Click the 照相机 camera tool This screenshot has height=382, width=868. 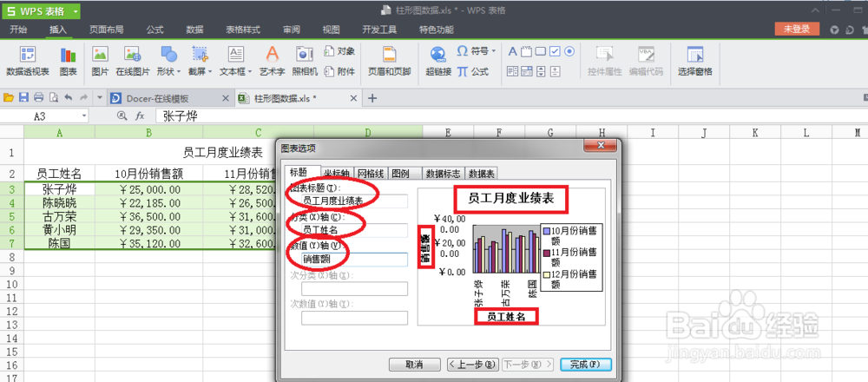click(305, 61)
